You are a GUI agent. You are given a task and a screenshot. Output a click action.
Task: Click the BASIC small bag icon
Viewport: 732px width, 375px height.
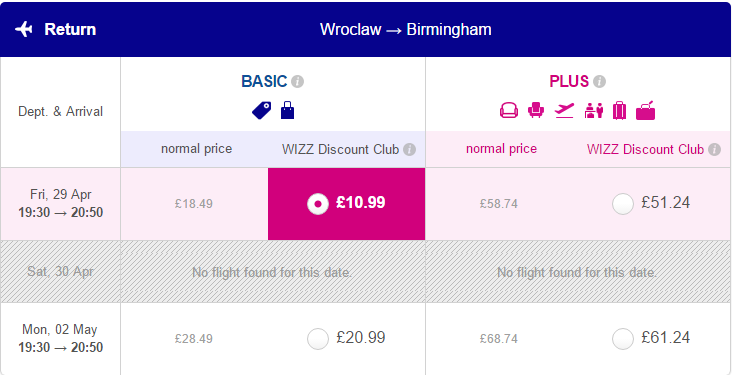(x=288, y=111)
